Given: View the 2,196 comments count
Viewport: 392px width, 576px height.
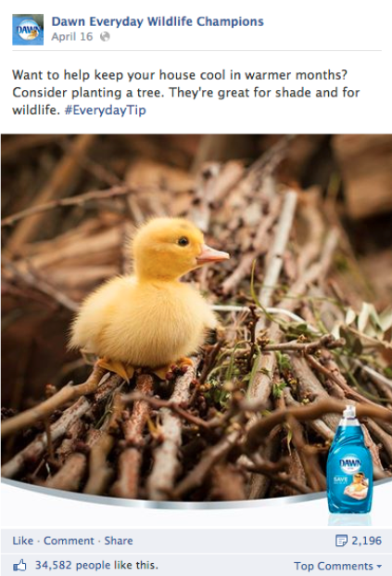Looking at the screenshot, I should 366,541.
